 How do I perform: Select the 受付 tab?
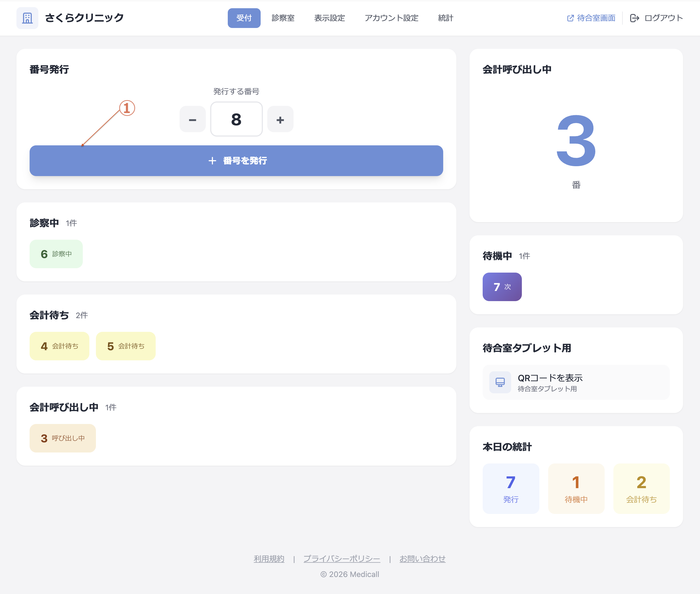coord(244,18)
